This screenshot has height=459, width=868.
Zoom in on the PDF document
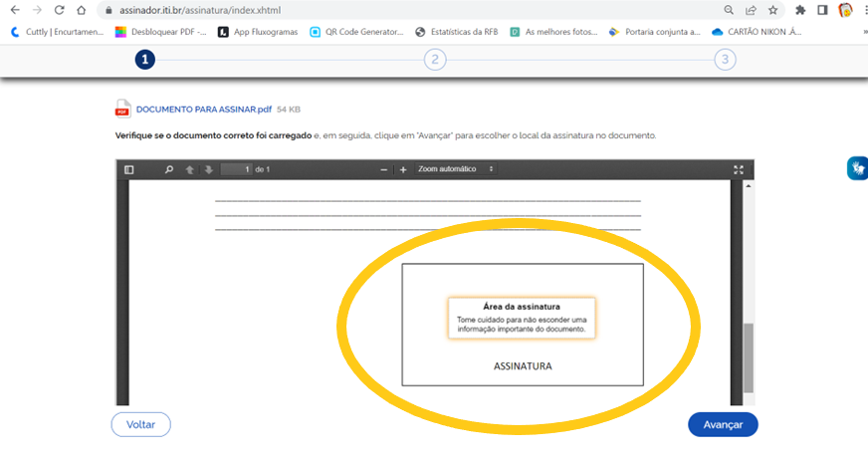click(x=403, y=169)
